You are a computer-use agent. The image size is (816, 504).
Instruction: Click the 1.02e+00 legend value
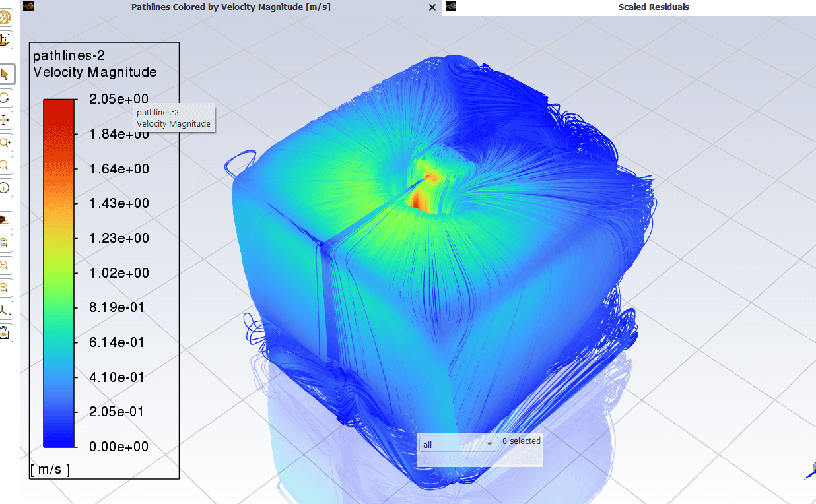(119, 273)
